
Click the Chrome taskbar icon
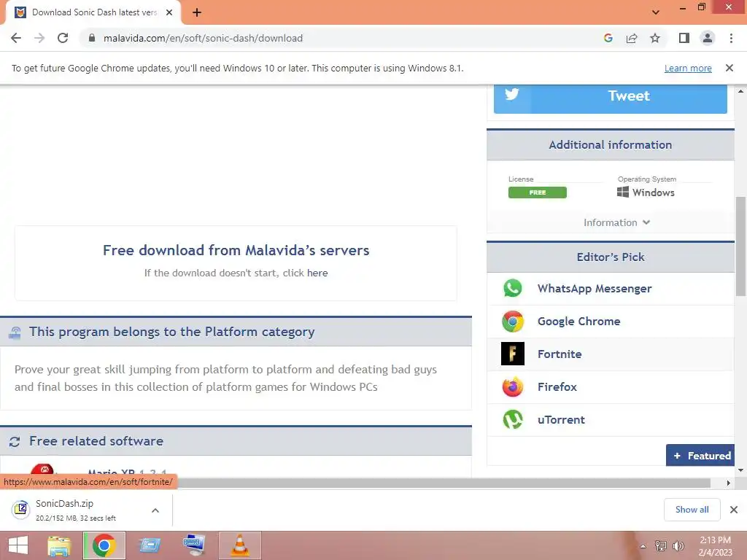click(104, 545)
